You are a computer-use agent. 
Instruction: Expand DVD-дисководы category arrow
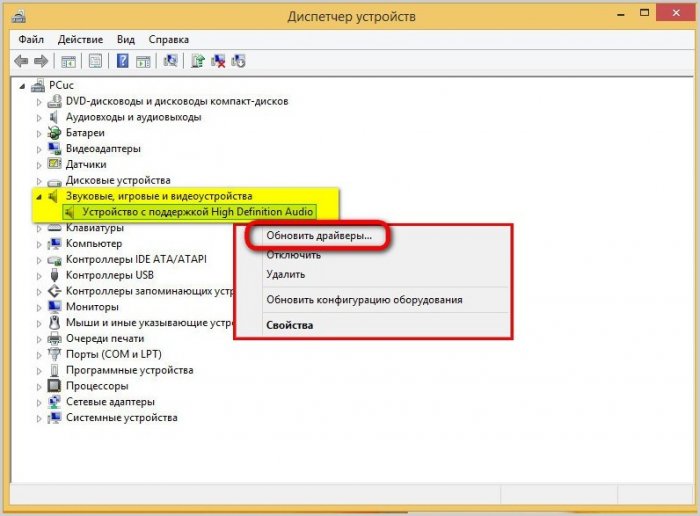tap(39, 102)
